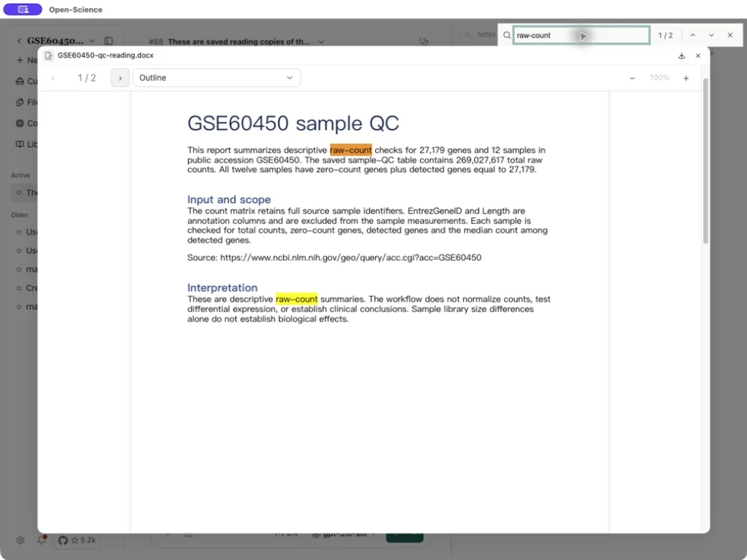Close the find bar

click(x=729, y=35)
